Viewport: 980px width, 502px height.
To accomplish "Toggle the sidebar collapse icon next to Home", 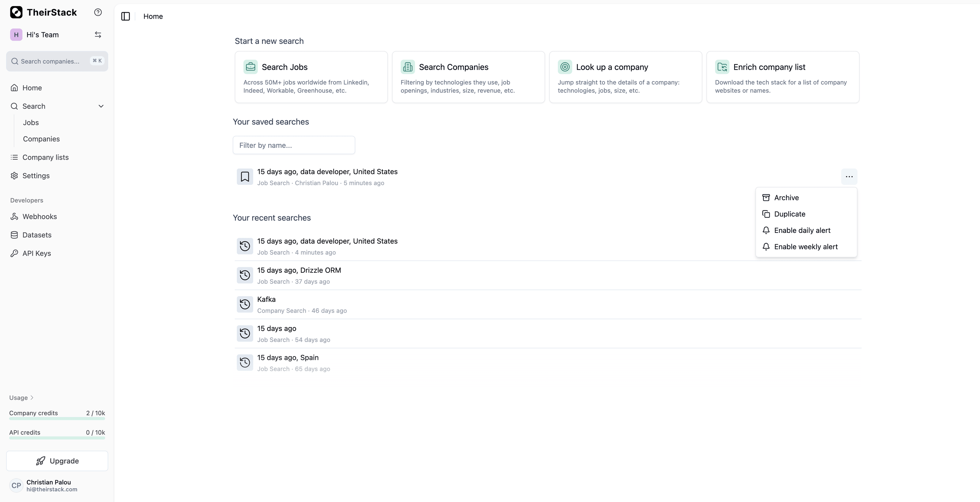I will [126, 16].
